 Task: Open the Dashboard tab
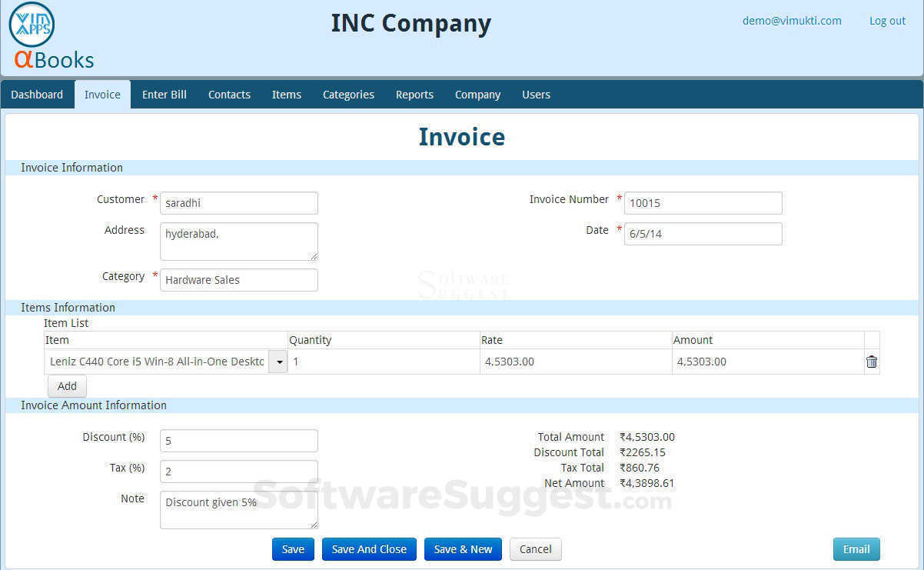(x=37, y=95)
